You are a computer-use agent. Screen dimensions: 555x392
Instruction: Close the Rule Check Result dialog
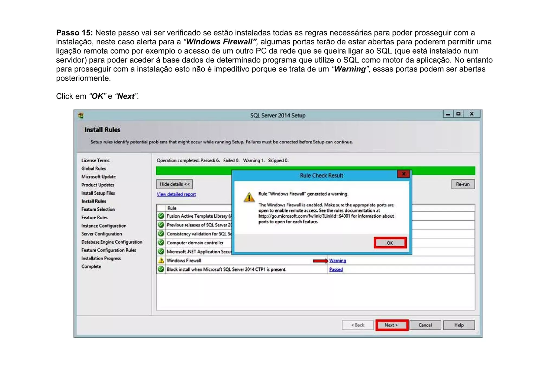pos(404,174)
